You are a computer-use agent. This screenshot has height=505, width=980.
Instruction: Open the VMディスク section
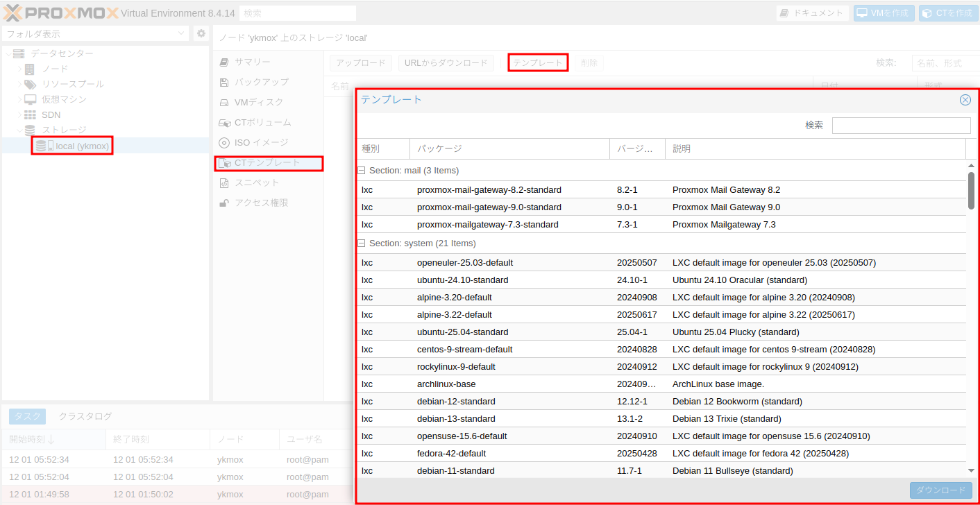tap(268, 102)
